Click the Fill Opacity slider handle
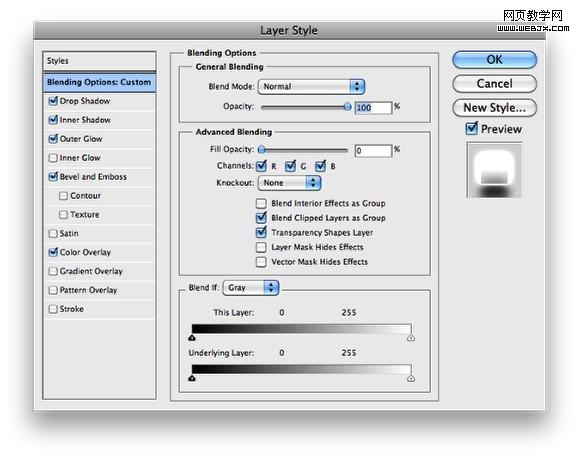 click(262, 149)
